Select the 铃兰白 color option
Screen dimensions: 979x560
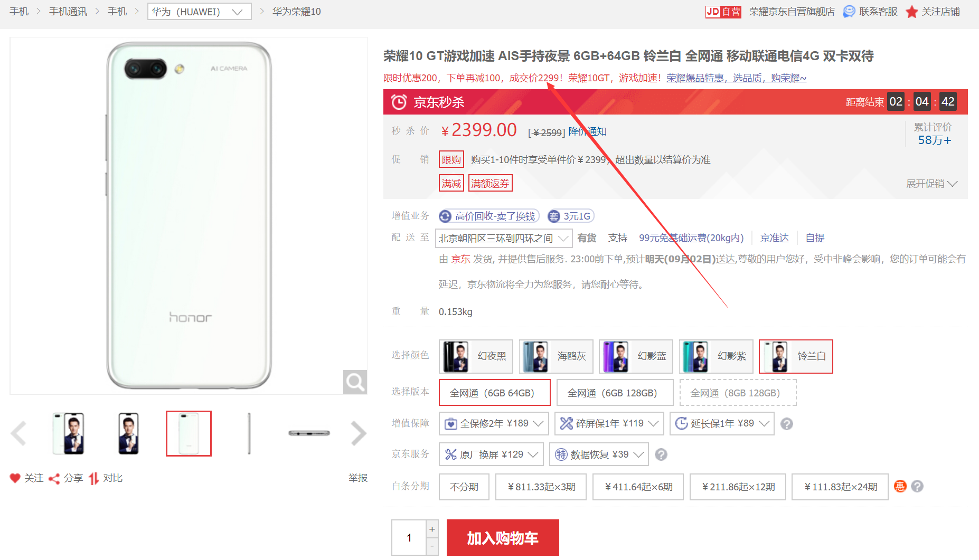796,356
